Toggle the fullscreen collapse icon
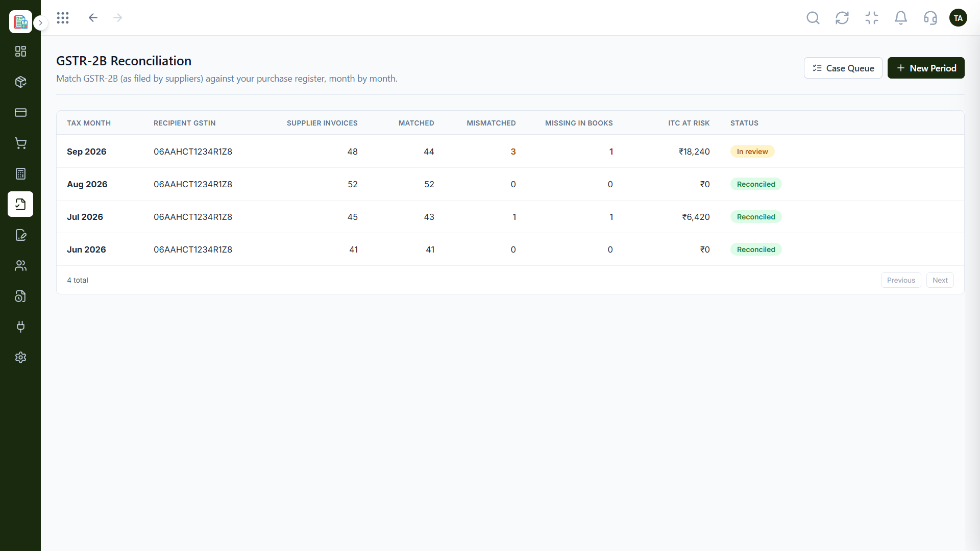The image size is (980, 551). click(x=872, y=18)
